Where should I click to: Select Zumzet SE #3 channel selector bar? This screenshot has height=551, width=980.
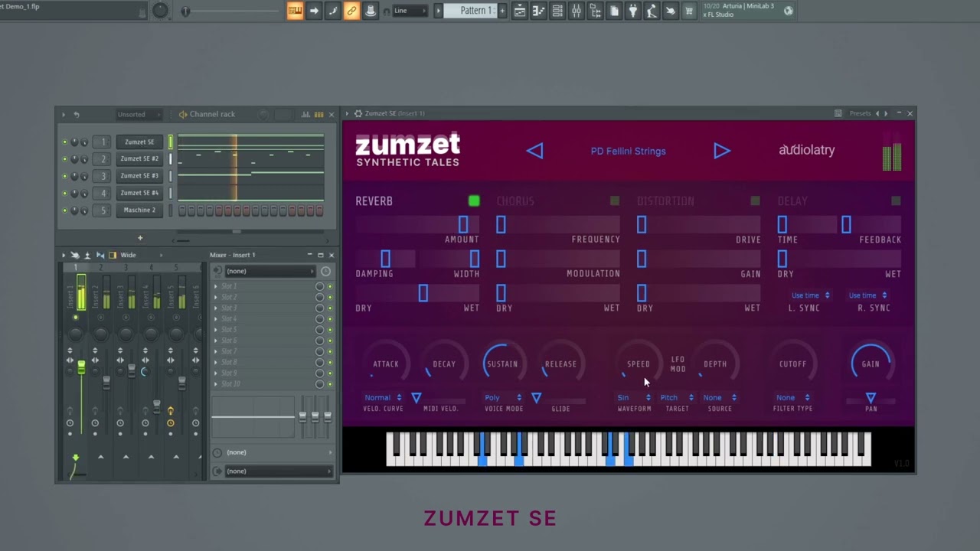171,176
